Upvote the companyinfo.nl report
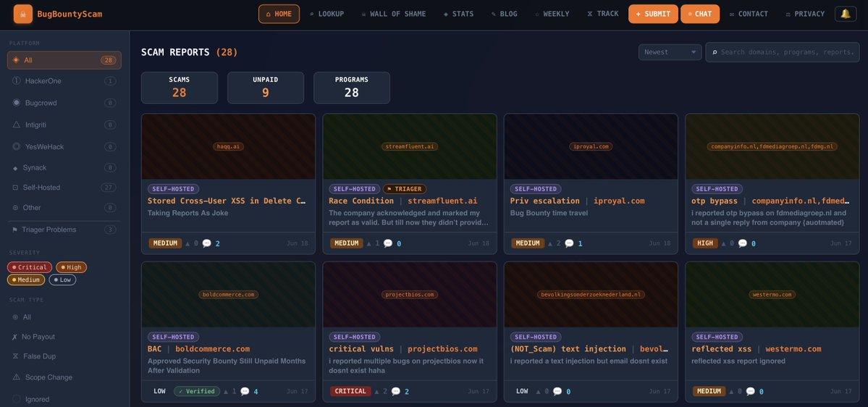 (x=728, y=243)
